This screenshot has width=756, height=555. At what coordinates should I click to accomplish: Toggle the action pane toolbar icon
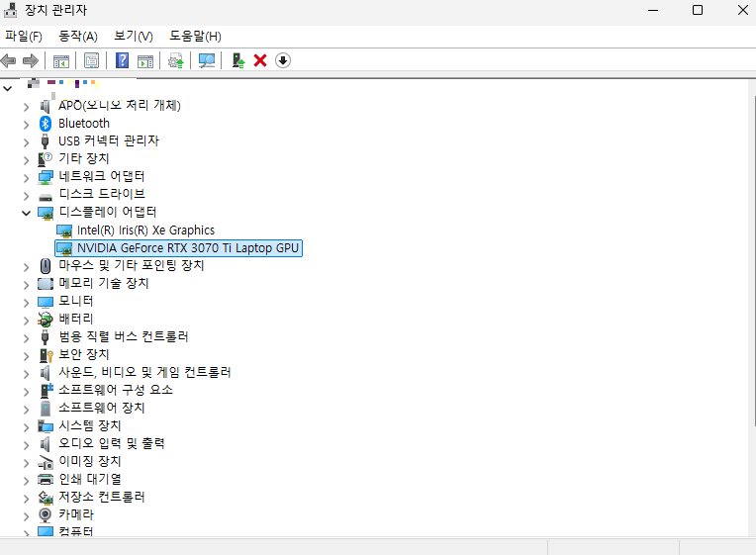coord(145,61)
